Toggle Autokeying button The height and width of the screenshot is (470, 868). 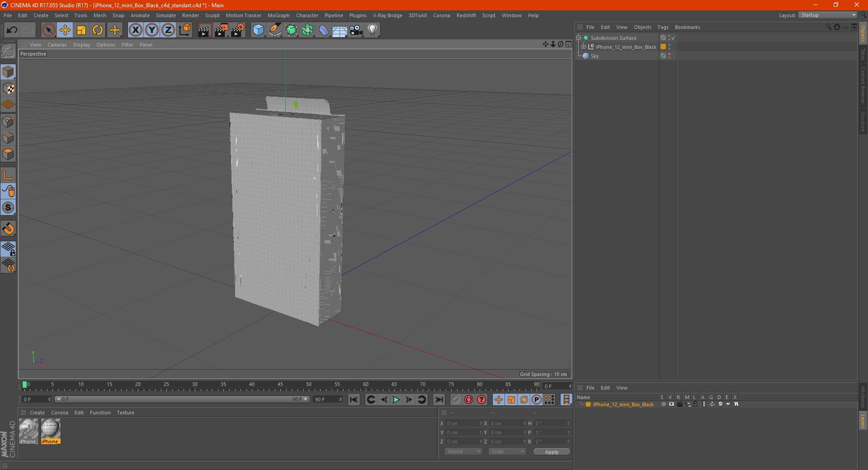click(x=469, y=399)
